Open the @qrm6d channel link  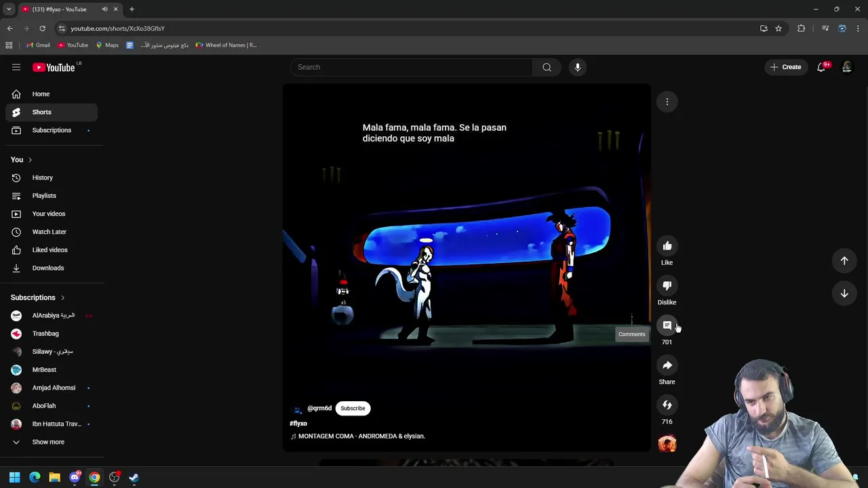point(319,409)
